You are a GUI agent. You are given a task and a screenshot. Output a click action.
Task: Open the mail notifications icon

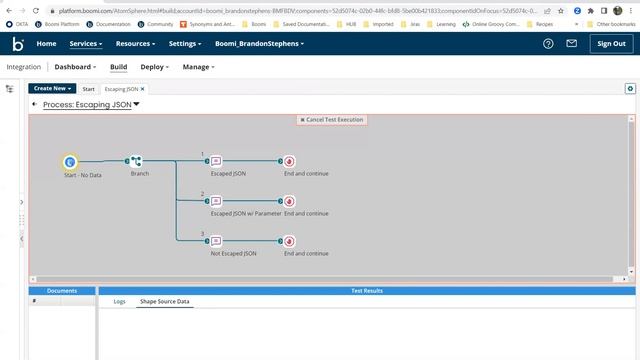point(571,43)
